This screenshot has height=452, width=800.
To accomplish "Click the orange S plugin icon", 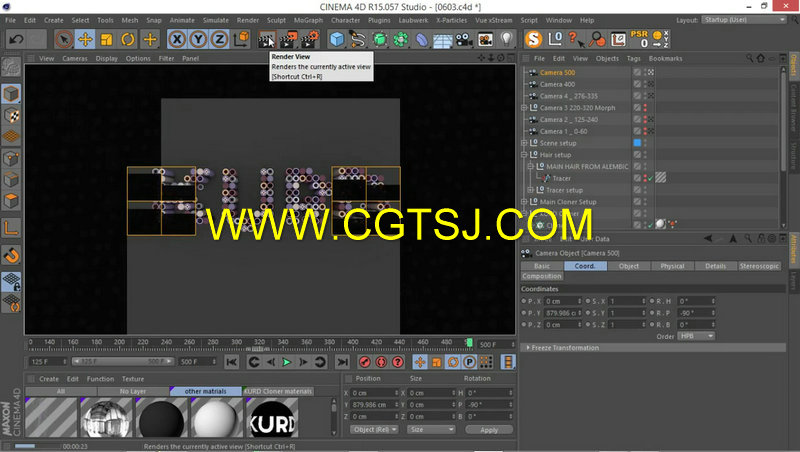I will pos(534,39).
